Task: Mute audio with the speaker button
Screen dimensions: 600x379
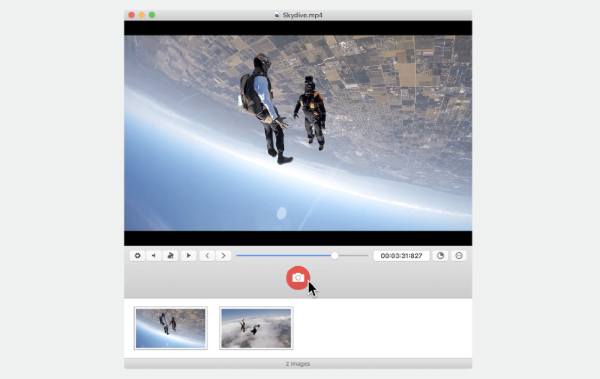Action: point(154,256)
